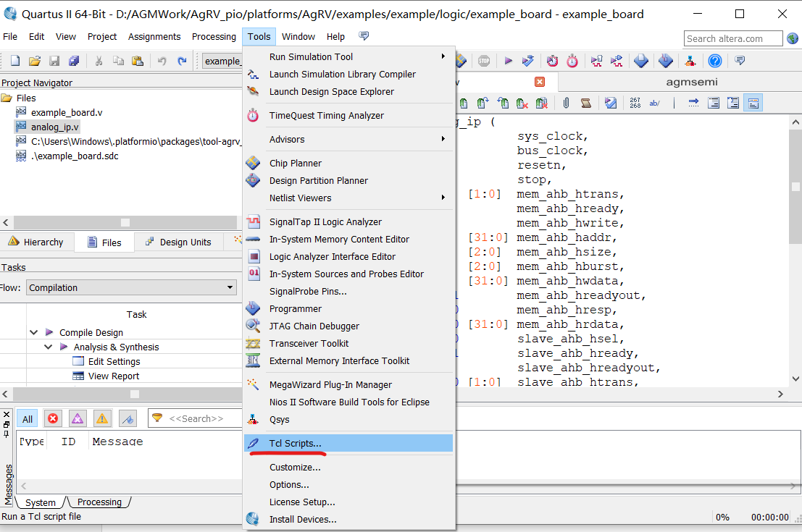Open TimeQuest Timing Analyzer red stopwatch toolbar icon

tap(572, 61)
